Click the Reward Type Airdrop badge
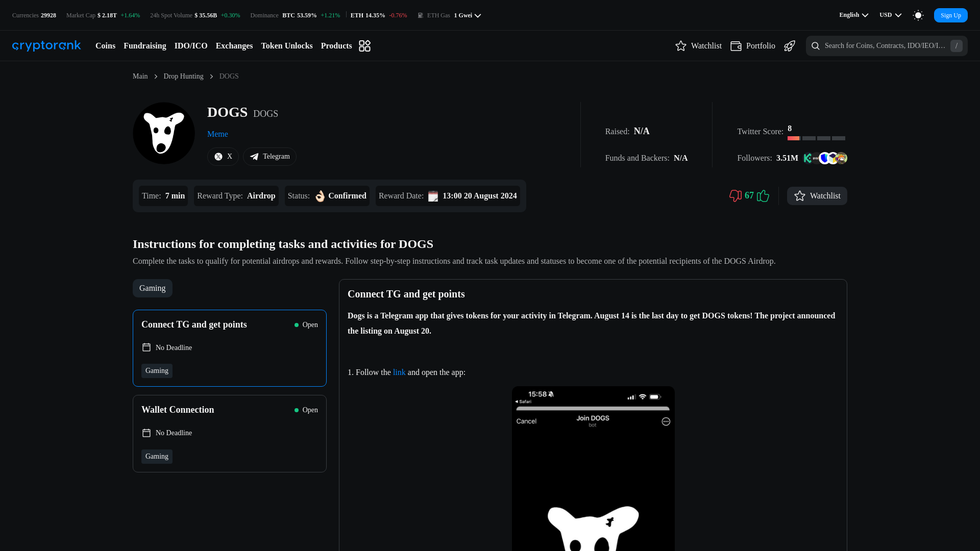The height and width of the screenshot is (551, 980). (x=236, y=196)
